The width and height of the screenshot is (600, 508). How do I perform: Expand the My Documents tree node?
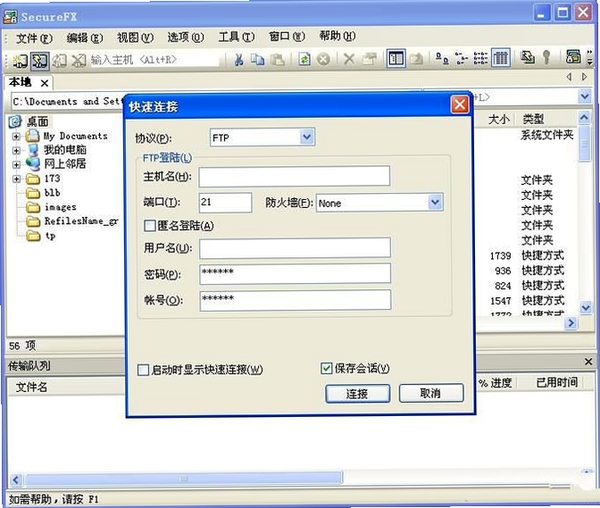coord(16,136)
